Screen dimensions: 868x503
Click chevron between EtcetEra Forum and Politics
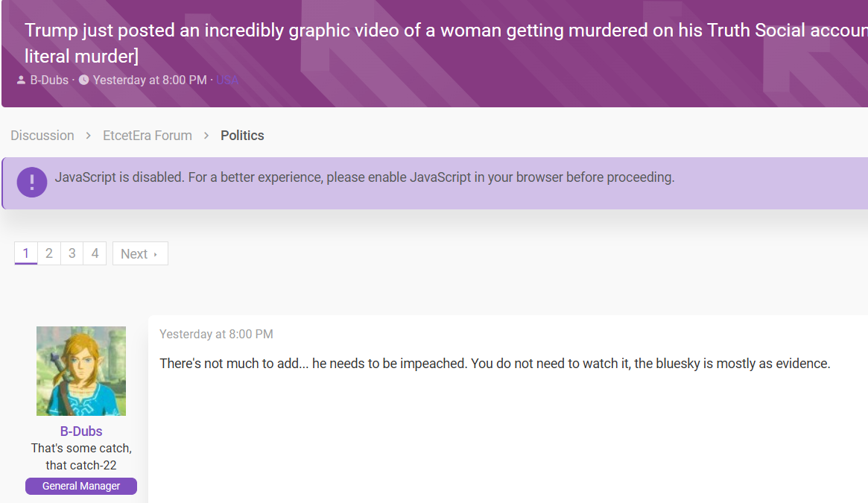tap(206, 136)
